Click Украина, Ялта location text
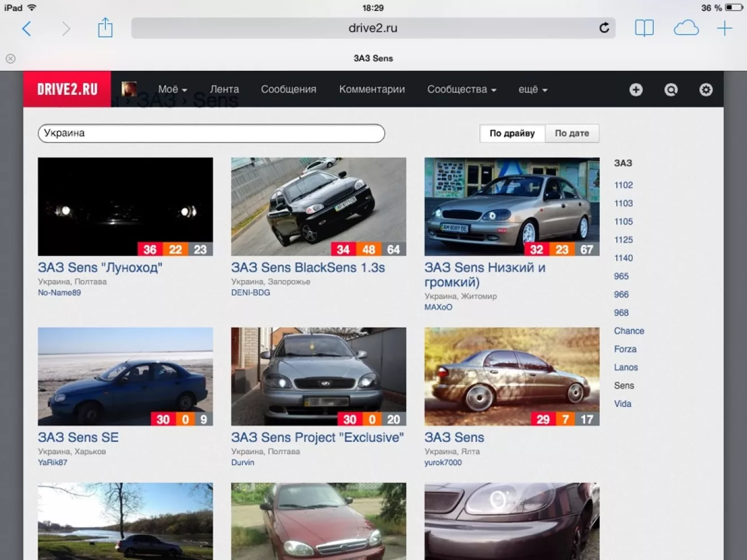747x560 pixels. pos(452,451)
